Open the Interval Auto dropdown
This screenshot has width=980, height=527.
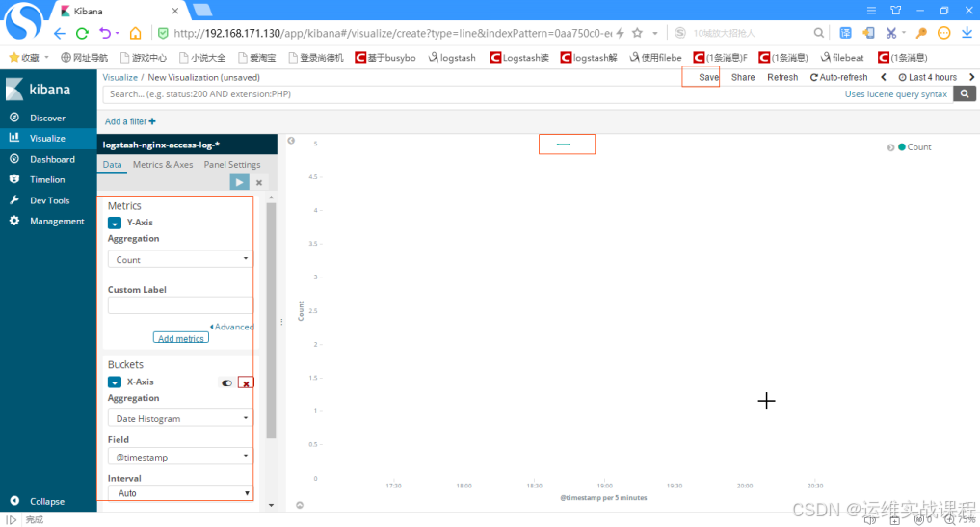click(180, 492)
